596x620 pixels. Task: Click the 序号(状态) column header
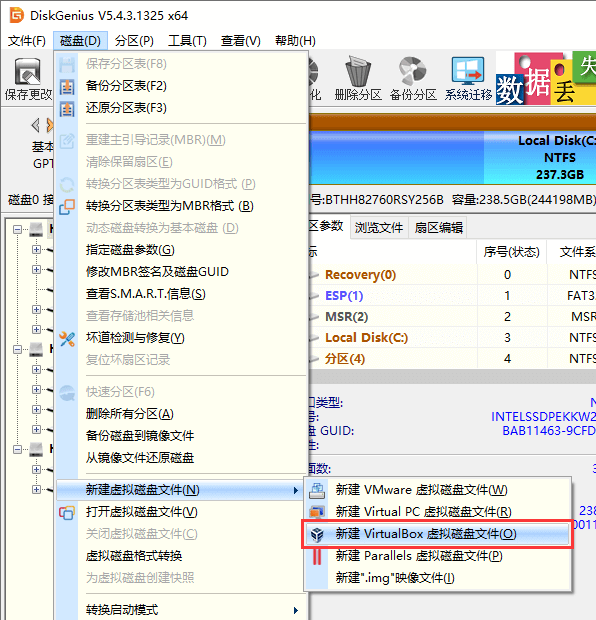tap(511, 251)
